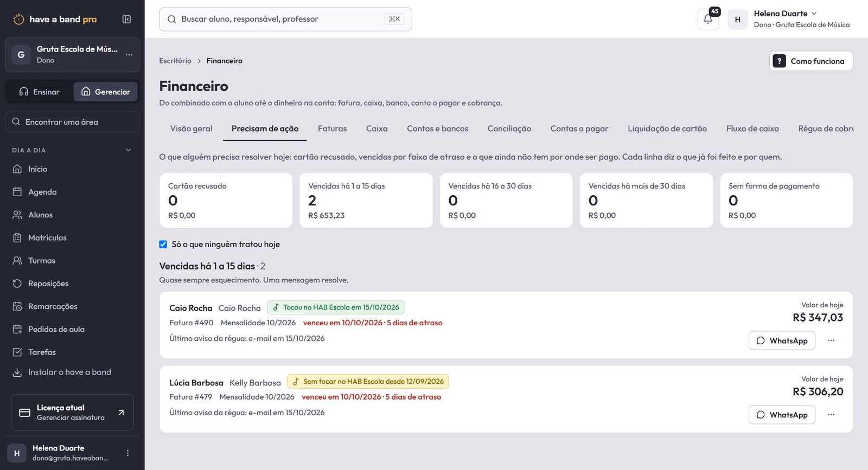Switch to Ensinar mode
Viewport: 868px width, 470px height.
point(39,92)
